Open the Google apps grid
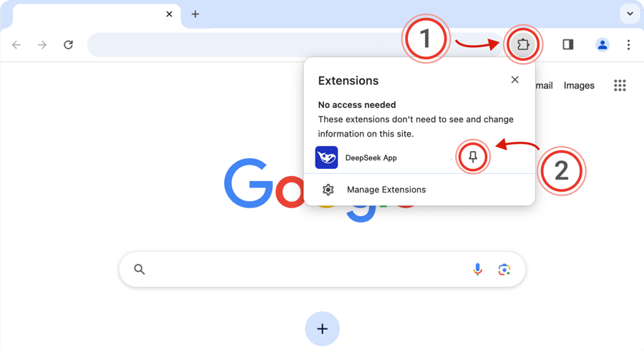The image size is (644, 357). (620, 85)
